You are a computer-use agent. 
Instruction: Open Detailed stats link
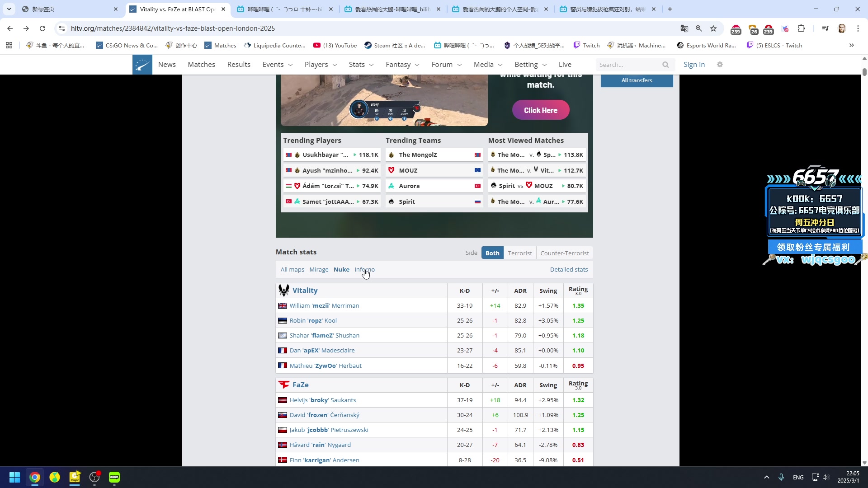pos(569,269)
